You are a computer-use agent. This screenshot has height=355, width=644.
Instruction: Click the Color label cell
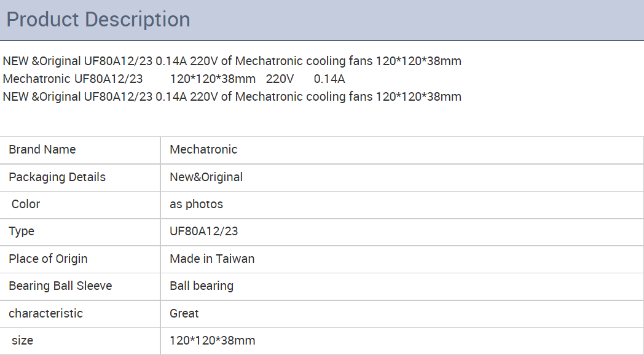pos(26,204)
